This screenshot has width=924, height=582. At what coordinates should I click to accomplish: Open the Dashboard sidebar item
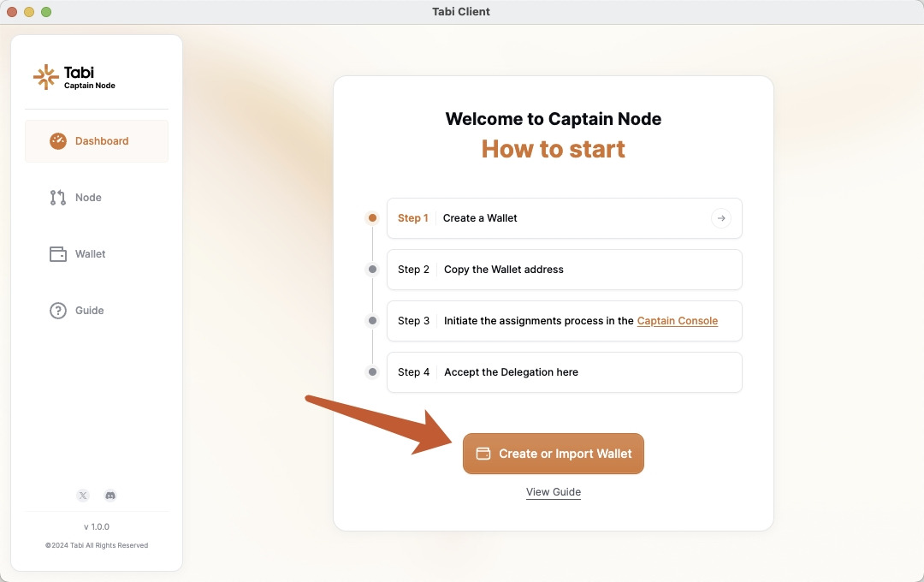point(97,141)
